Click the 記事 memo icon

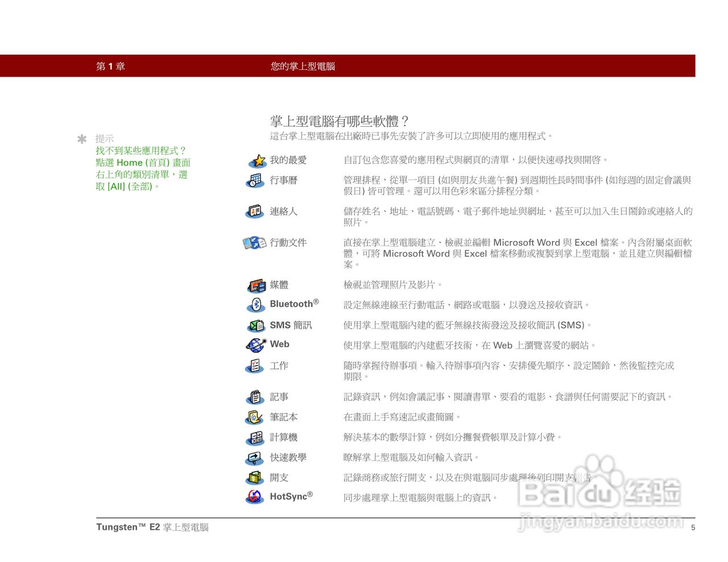(x=255, y=397)
